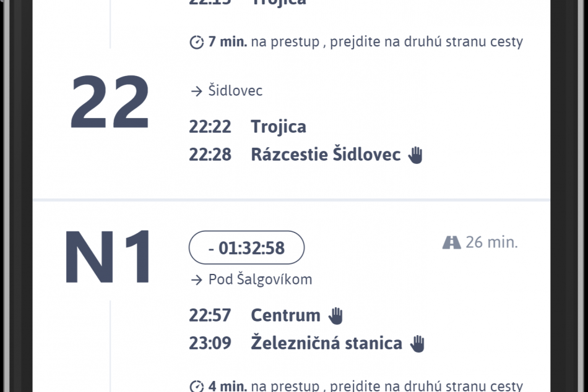Tap the hand icon next to Železničná stanica
Viewport: 588px width, 392px height.
coord(417,343)
